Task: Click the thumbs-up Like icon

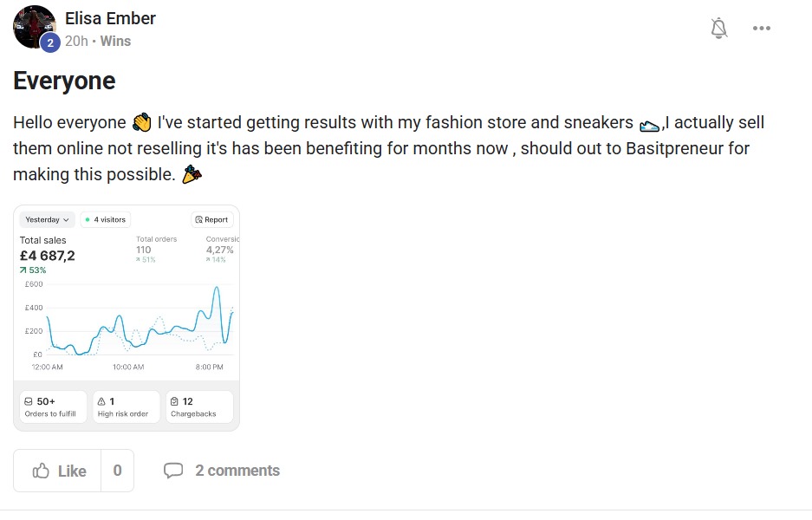Action: [x=41, y=471]
